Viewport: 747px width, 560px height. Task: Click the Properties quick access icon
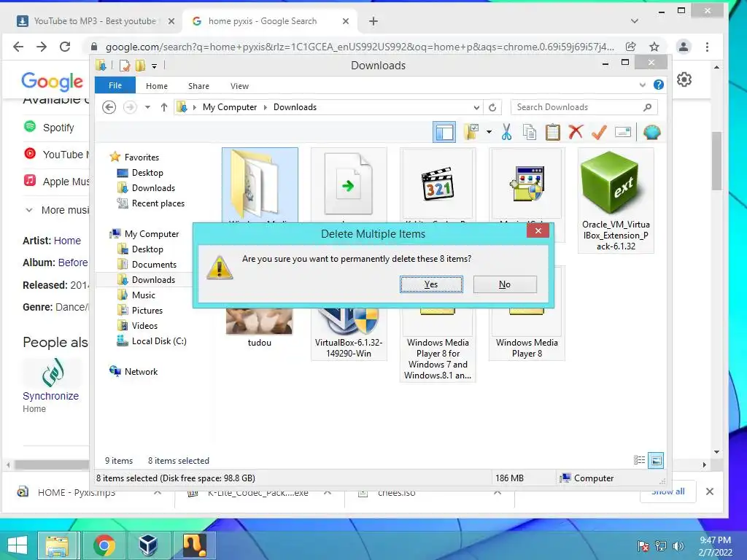125,66
